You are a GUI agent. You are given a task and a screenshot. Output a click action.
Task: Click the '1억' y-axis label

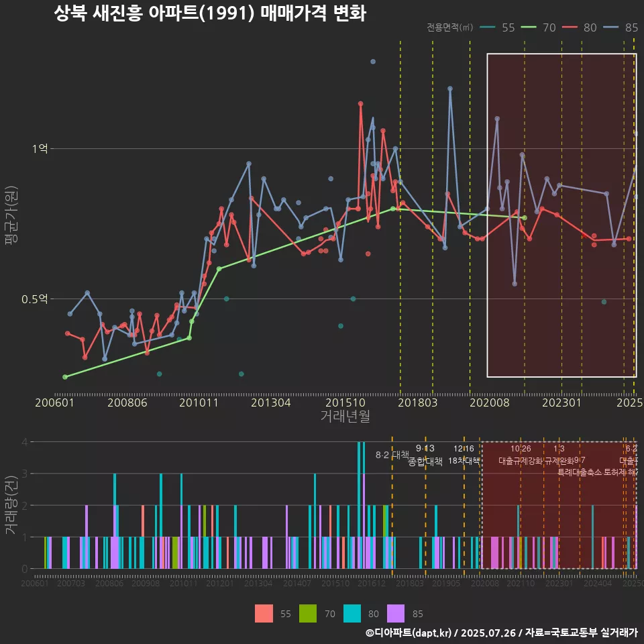(40, 149)
